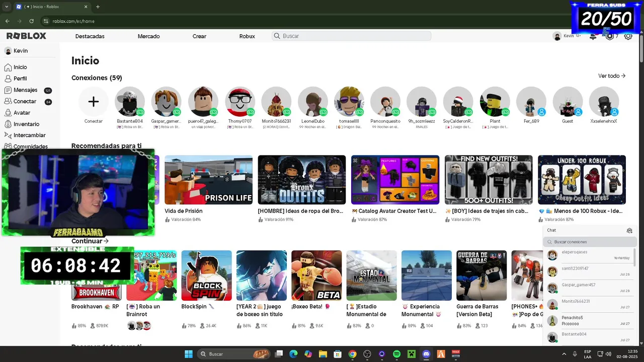Open chat with santi12309147

pos(589,271)
